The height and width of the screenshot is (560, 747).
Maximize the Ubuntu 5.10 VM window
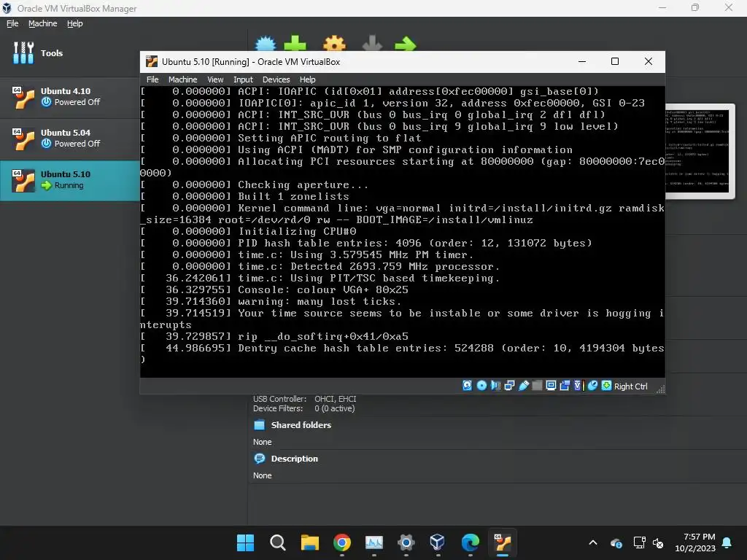[614, 61]
